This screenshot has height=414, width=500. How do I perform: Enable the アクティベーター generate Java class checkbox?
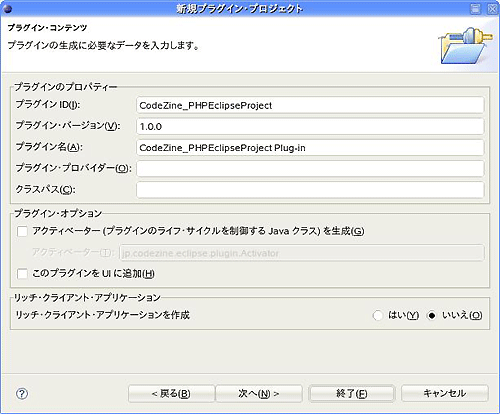click(x=22, y=231)
